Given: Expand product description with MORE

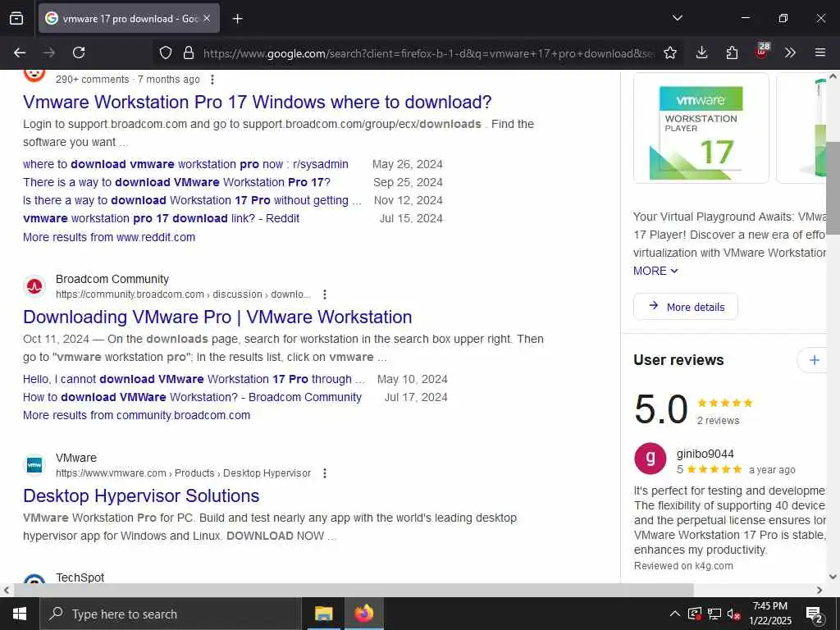Looking at the screenshot, I should [655, 271].
